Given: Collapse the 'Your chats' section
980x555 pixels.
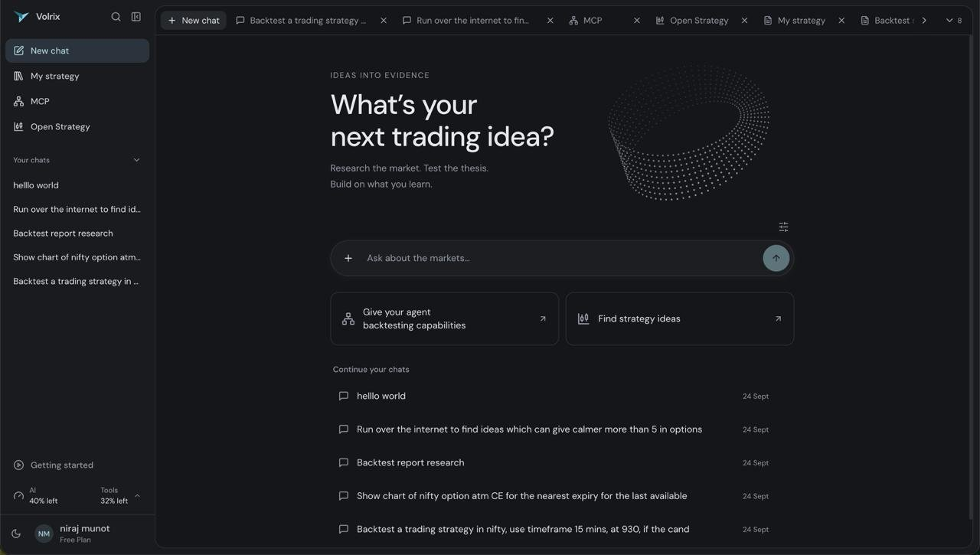Looking at the screenshot, I should 136,160.
